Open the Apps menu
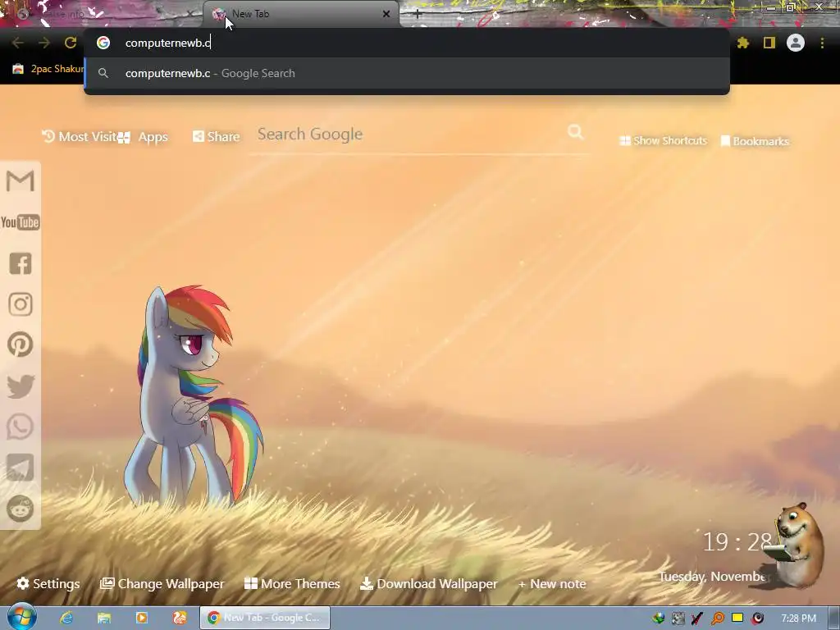The image size is (840, 630). pyautogui.click(x=143, y=137)
